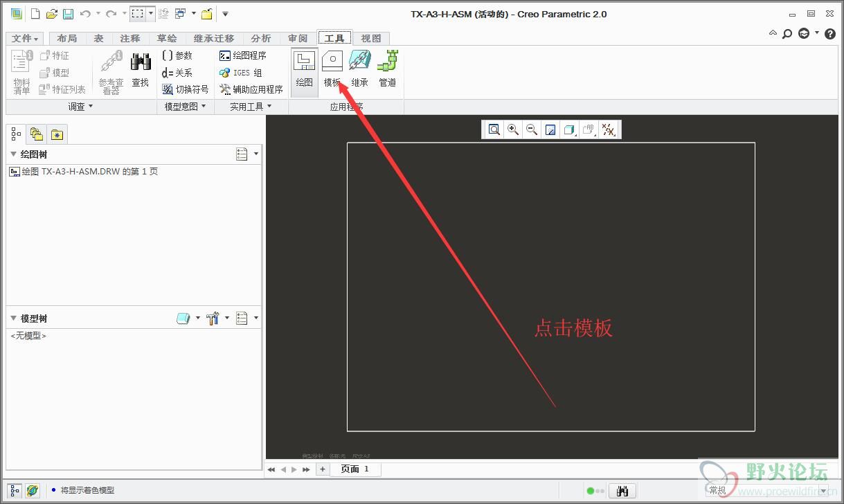Click 切换符号 switch symbols

click(x=185, y=89)
